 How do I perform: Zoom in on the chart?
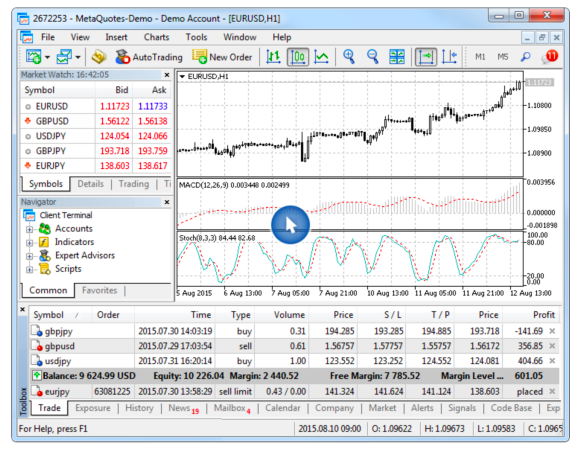pos(349,57)
